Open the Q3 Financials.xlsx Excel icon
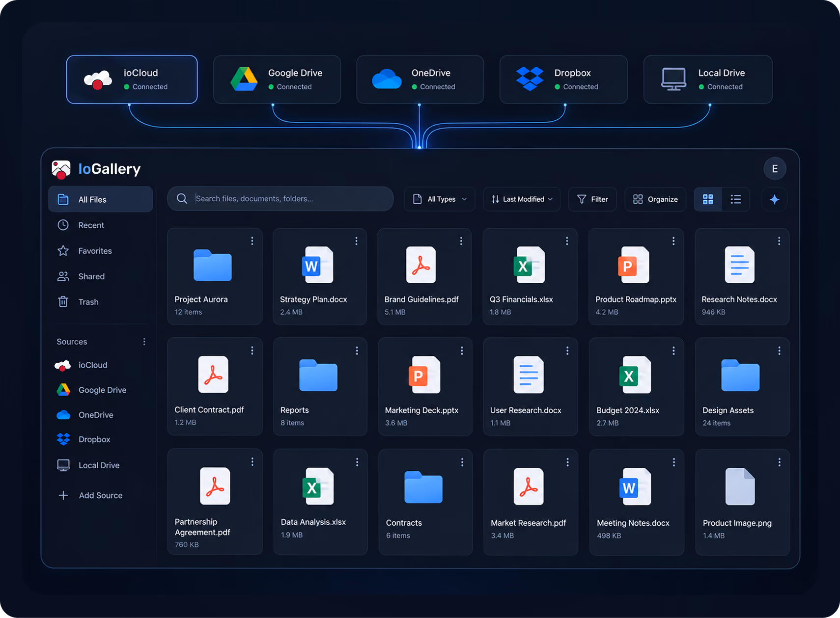This screenshot has width=840, height=618. [x=529, y=265]
